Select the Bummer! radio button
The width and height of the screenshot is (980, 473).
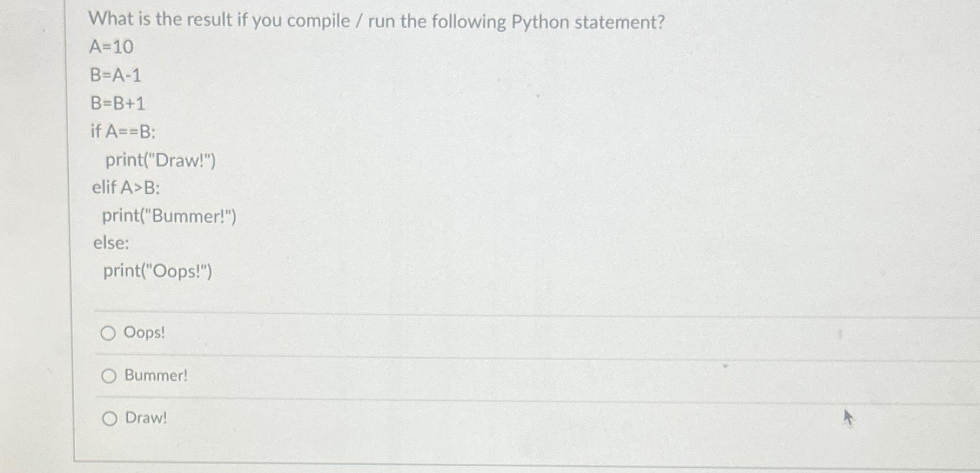pyautogui.click(x=109, y=376)
